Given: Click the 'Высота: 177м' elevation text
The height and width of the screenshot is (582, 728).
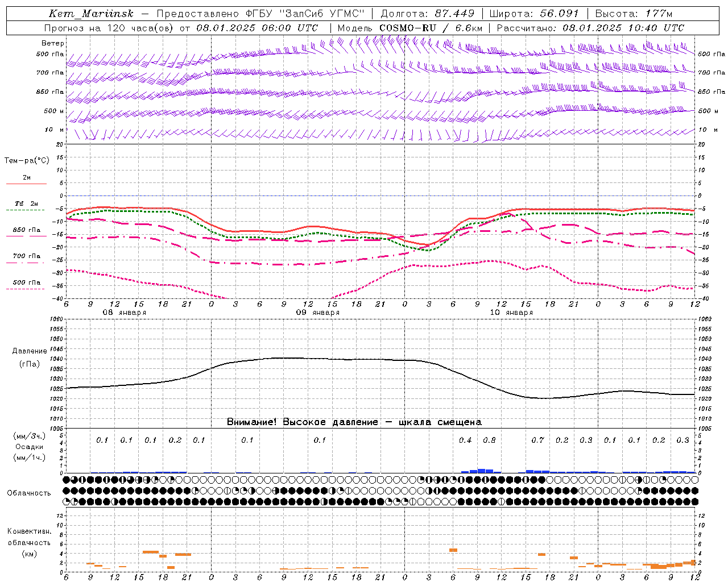Looking at the screenshot, I should 634,14.
